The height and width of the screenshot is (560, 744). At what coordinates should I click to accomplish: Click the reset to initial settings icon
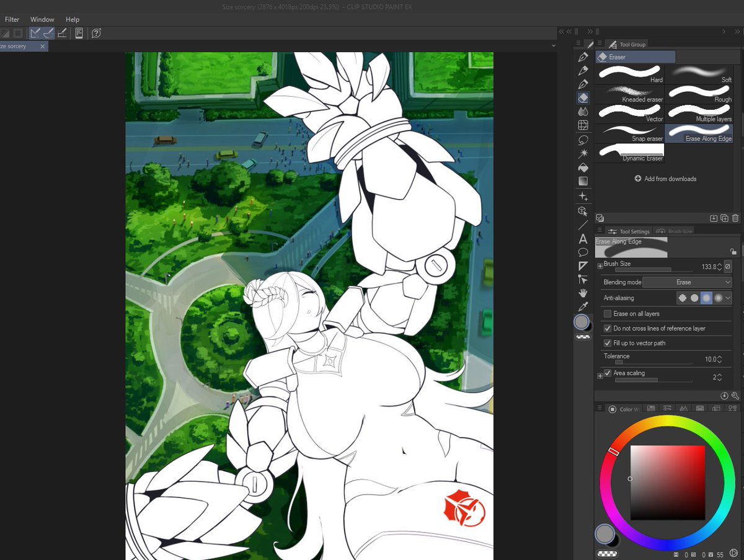click(x=724, y=396)
